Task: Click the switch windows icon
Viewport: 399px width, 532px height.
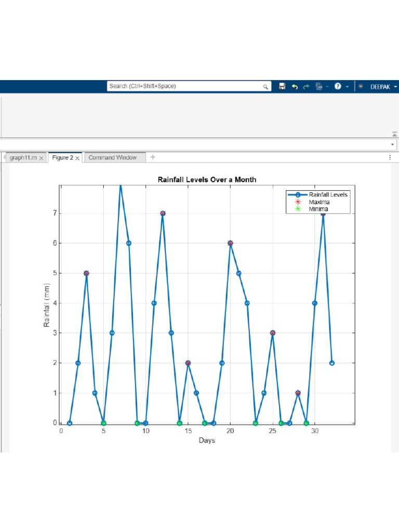Action: click(319, 87)
